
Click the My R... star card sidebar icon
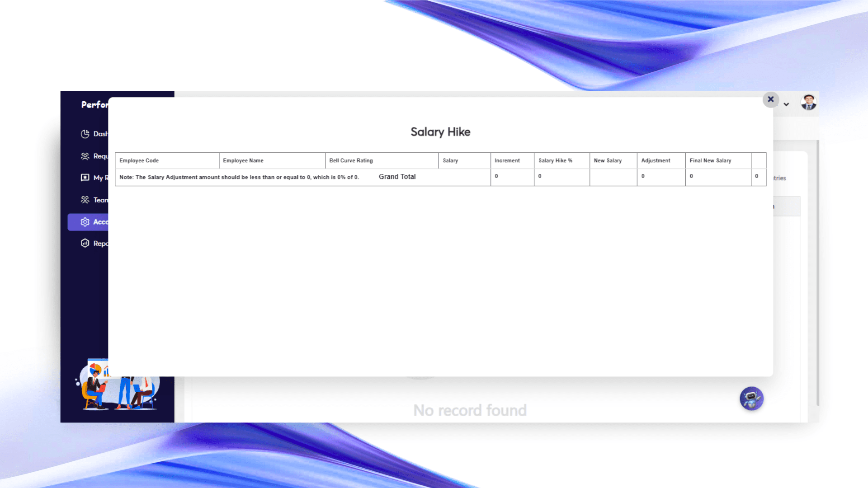point(85,178)
